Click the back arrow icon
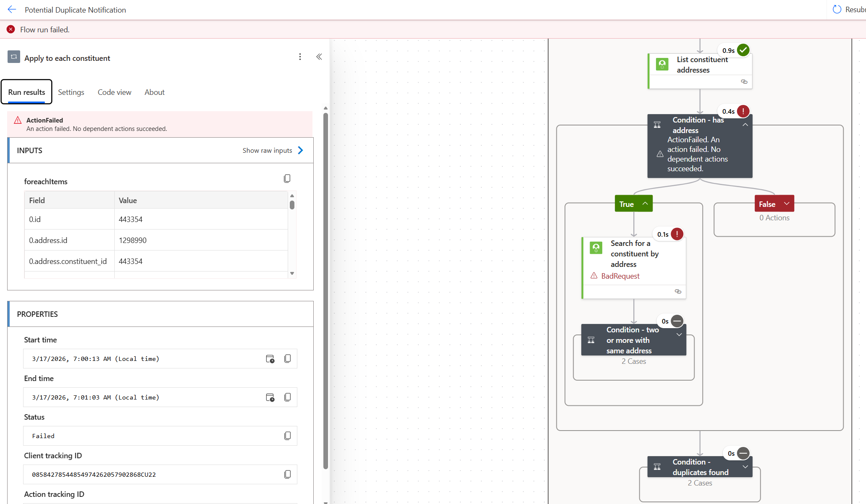The height and width of the screenshot is (504, 866). click(12, 9)
